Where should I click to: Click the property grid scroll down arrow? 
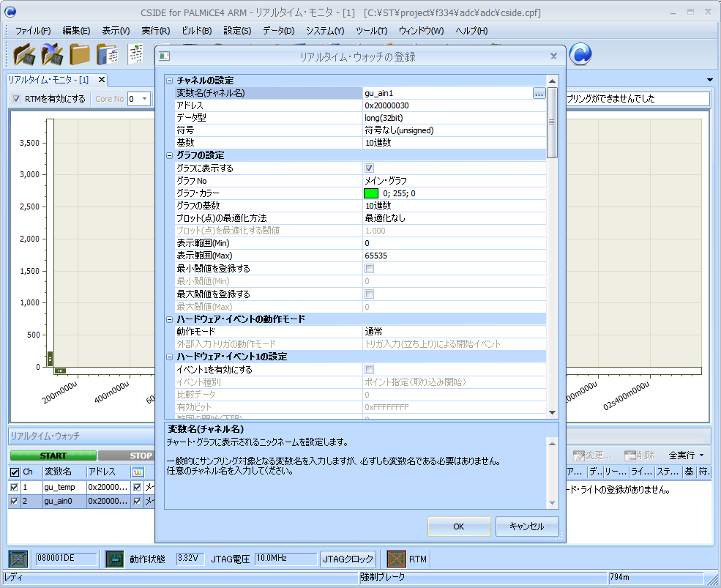tap(552, 413)
